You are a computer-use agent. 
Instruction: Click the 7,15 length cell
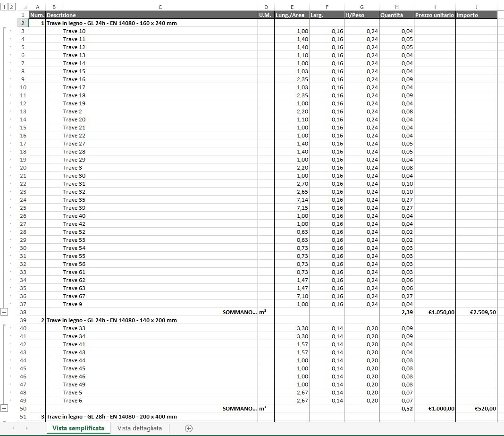point(292,208)
